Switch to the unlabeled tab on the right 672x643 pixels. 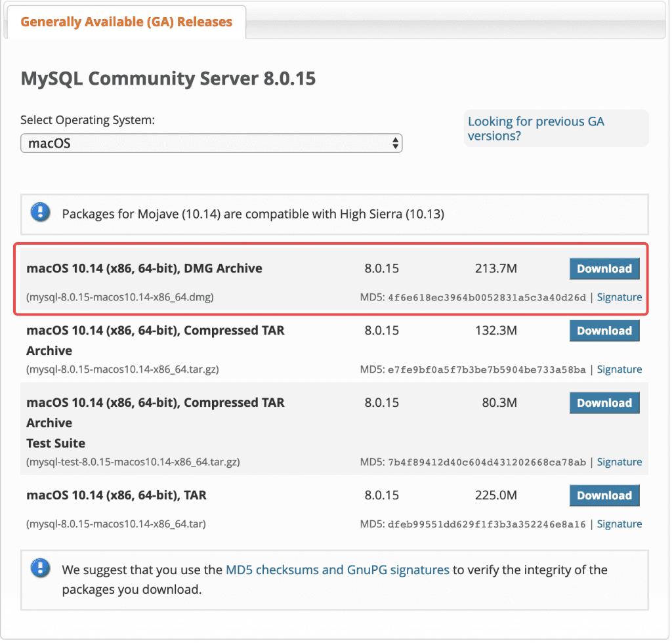[x=459, y=22]
